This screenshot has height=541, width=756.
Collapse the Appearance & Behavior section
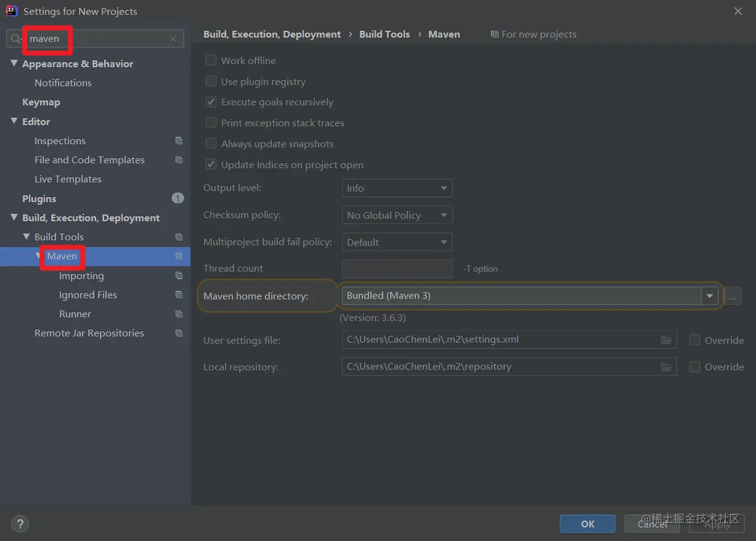(x=14, y=63)
